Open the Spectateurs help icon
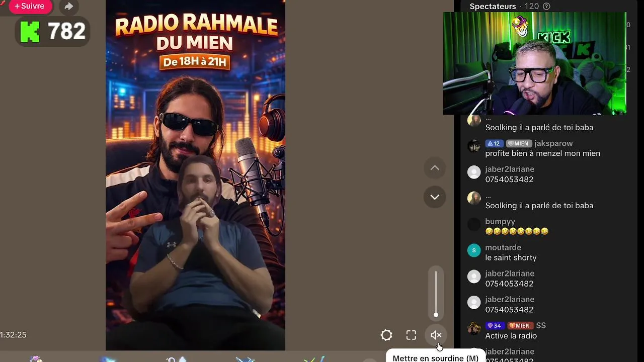The width and height of the screenshot is (644, 362). 546,7
